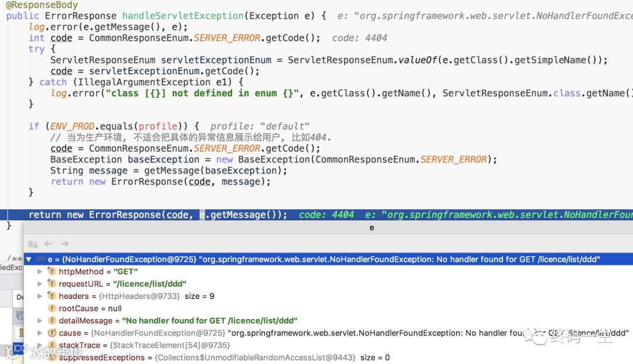Select the "/licence/list/ddd" requestURL value
Image resolution: width=633 pixels, height=364 pixels.
[x=150, y=284]
